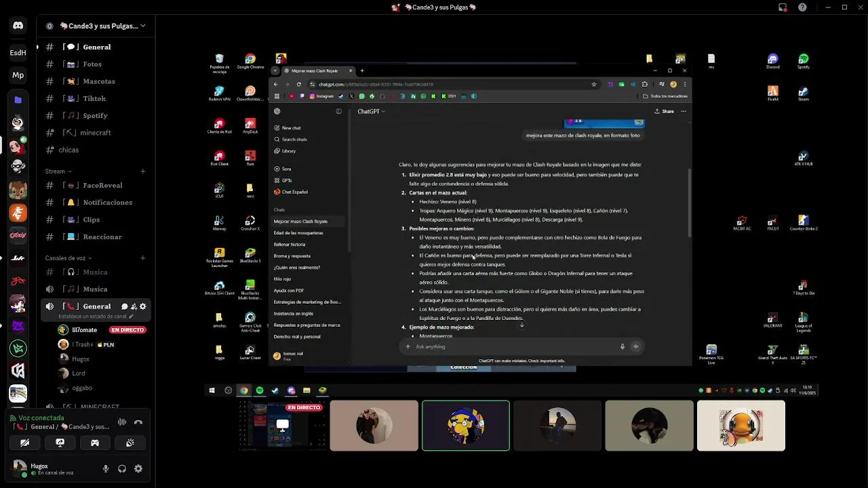868x488 pixels.
Task: Invite people to General voice channel
Action: click(134, 306)
